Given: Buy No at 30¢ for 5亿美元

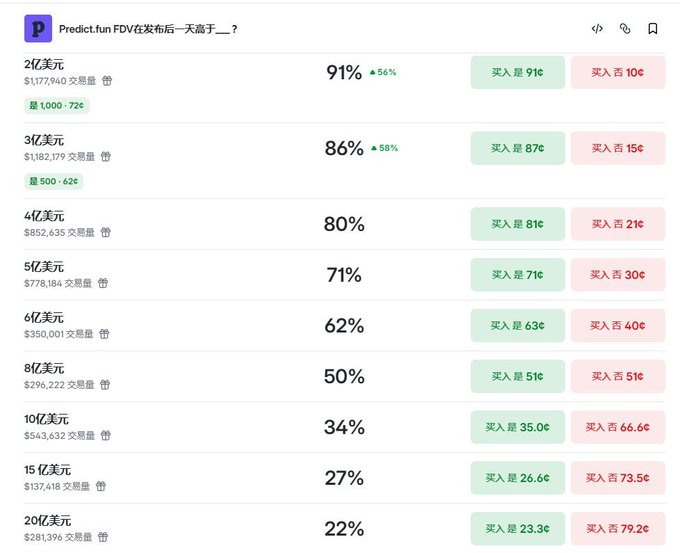Looking at the screenshot, I should pyautogui.click(x=618, y=275).
